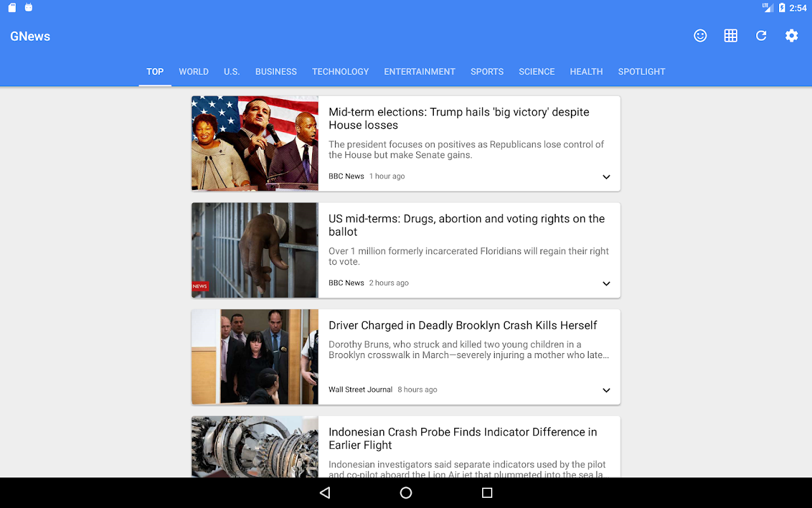This screenshot has height=508, width=812.
Task: Tap the Android home circle button
Action: pyautogui.click(x=406, y=493)
